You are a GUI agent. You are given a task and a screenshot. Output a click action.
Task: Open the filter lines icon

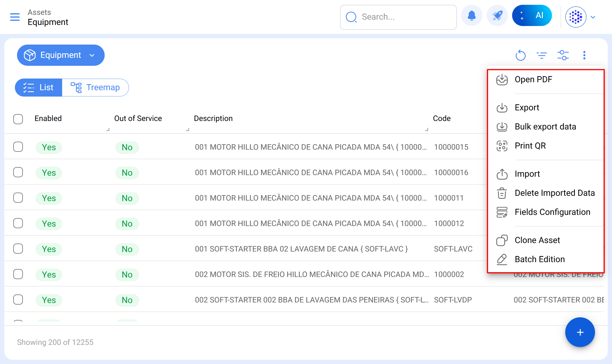(x=541, y=55)
